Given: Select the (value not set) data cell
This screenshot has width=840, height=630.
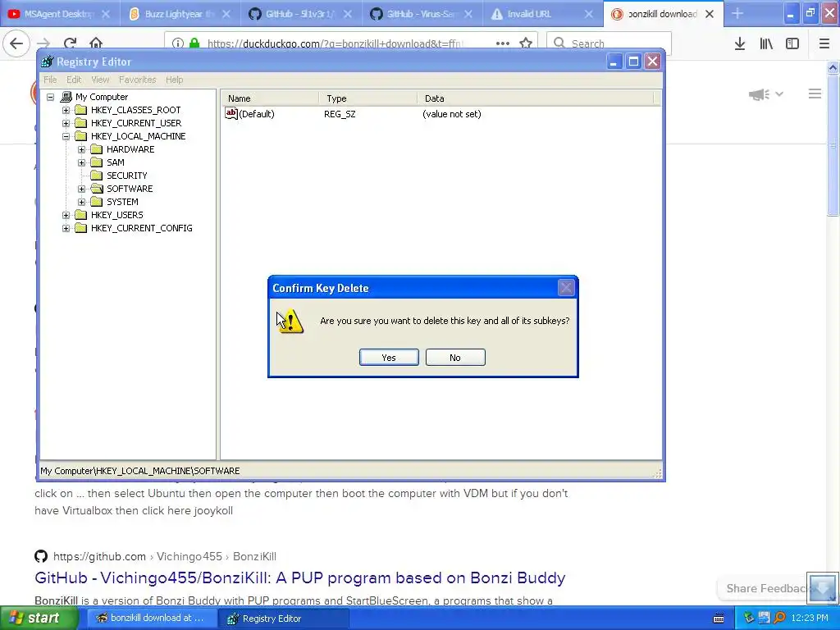Looking at the screenshot, I should click(x=452, y=114).
